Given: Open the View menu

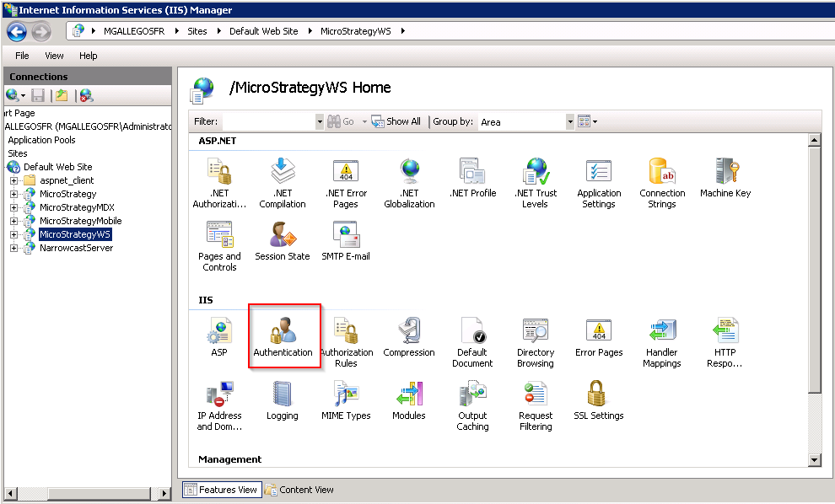Looking at the screenshot, I should [53, 56].
